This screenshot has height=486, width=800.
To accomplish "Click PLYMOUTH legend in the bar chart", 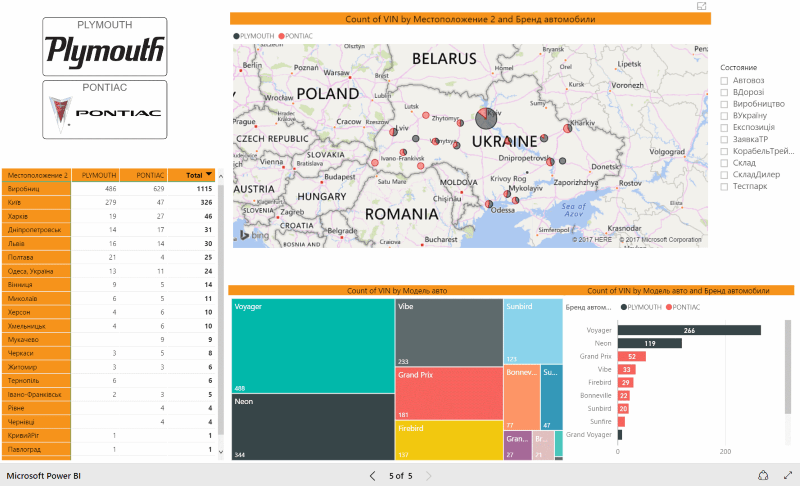I will point(641,307).
